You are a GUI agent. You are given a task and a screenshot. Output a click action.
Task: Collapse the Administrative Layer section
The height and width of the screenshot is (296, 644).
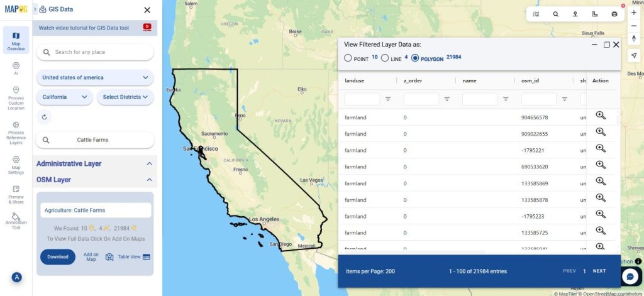click(x=149, y=163)
